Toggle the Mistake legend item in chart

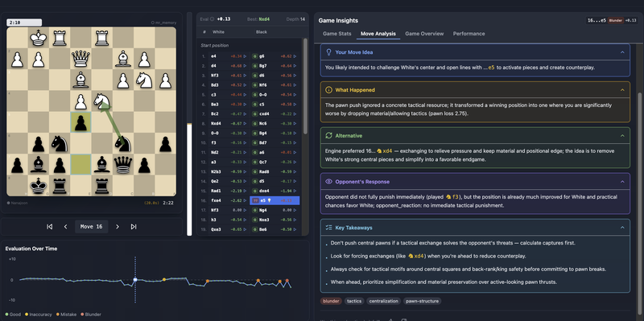pos(67,315)
